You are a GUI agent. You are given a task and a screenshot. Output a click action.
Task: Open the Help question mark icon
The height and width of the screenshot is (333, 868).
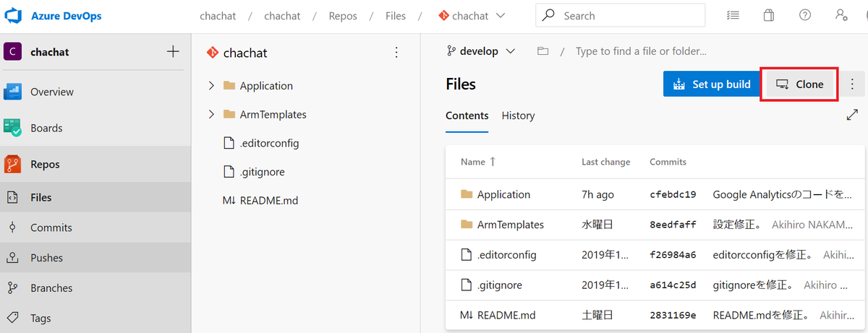804,15
